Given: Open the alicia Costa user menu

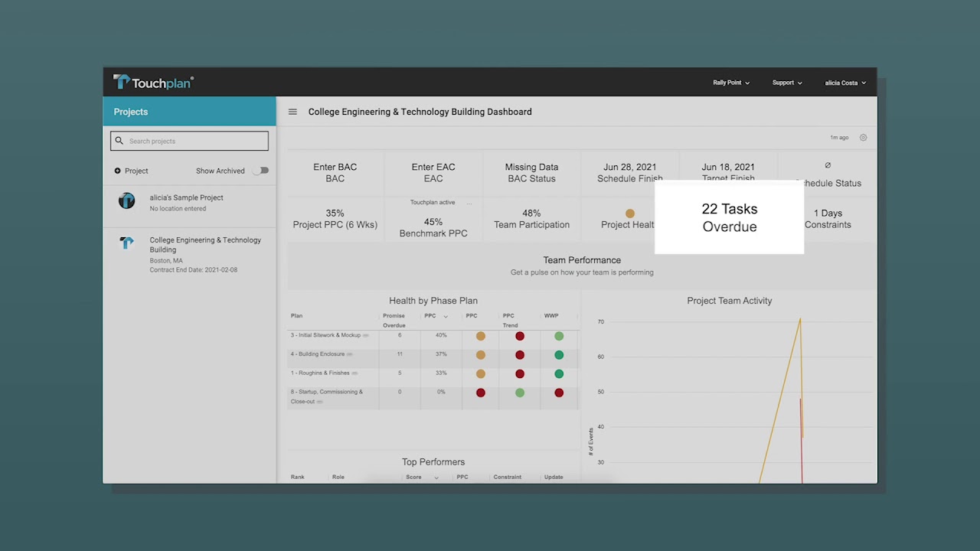Looking at the screenshot, I should tap(845, 83).
